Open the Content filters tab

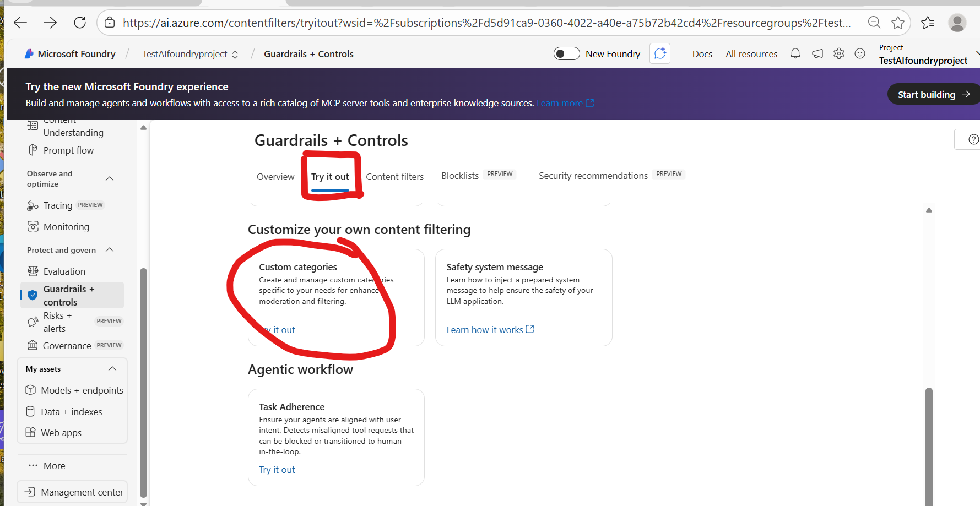point(394,177)
